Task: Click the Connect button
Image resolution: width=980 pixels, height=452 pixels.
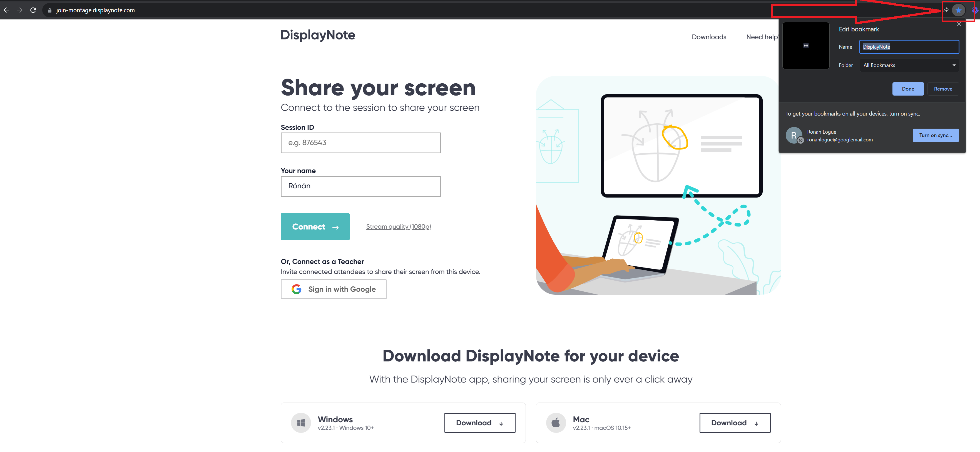Action: point(315,227)
